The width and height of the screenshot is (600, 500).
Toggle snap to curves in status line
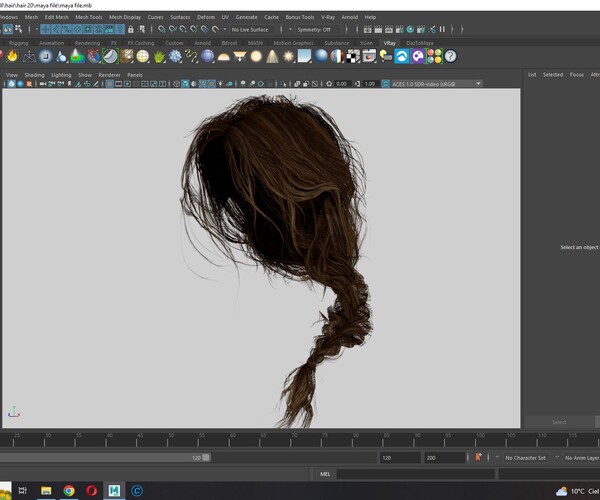tap(173, 29)
